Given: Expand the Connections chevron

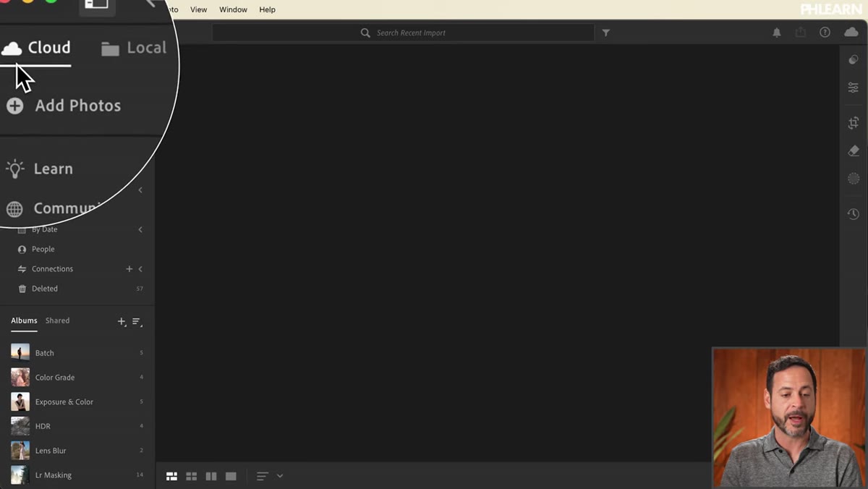Looking at the screenshot, I should (x=140, y=268).
